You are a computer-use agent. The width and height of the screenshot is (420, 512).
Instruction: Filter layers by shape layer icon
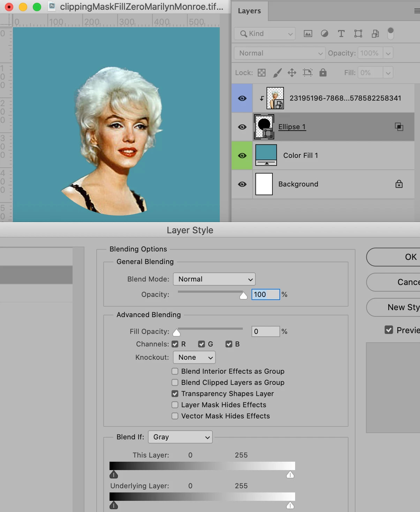tap(358, 34)
